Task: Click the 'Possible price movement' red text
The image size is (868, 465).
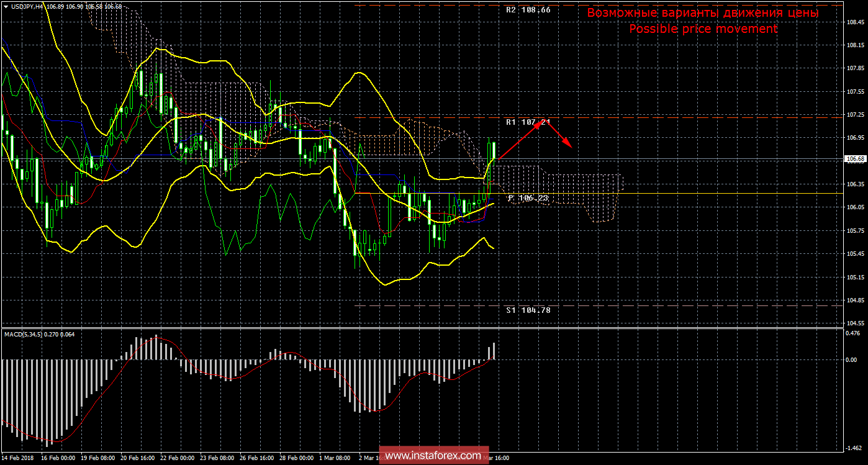Action: pos(703,29)
